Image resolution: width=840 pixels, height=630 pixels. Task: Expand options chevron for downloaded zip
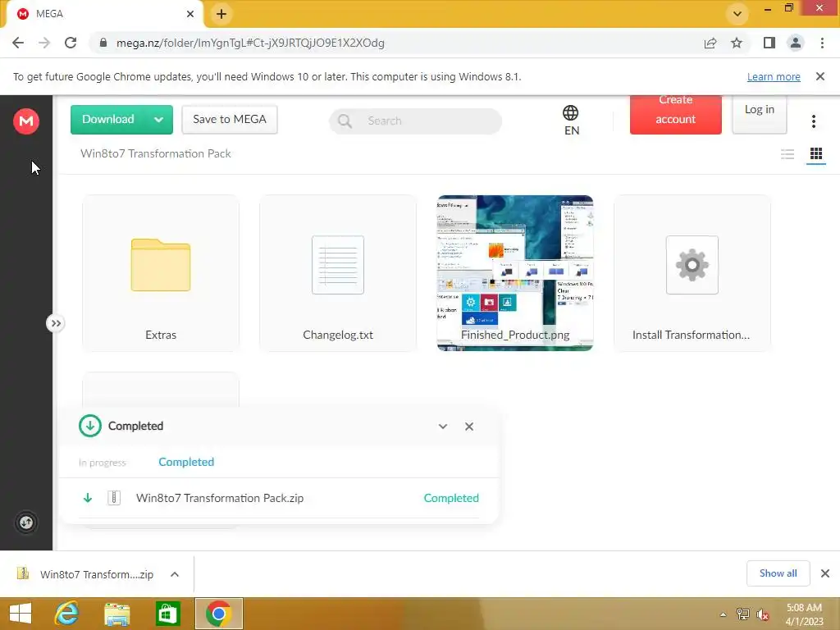point(175,574)
